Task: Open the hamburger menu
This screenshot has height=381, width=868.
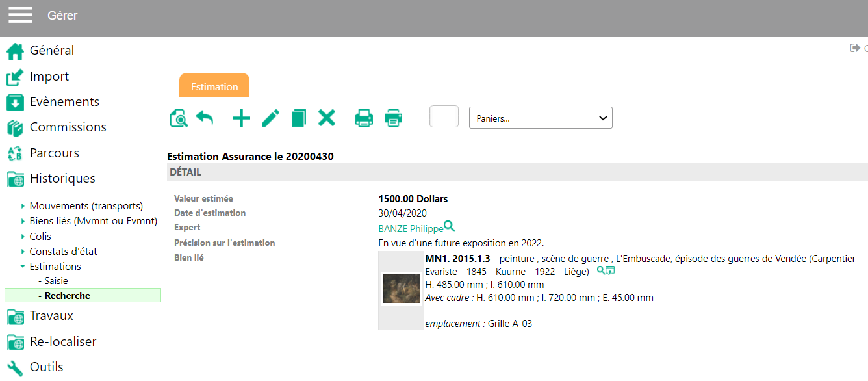Action: [20, 15]
